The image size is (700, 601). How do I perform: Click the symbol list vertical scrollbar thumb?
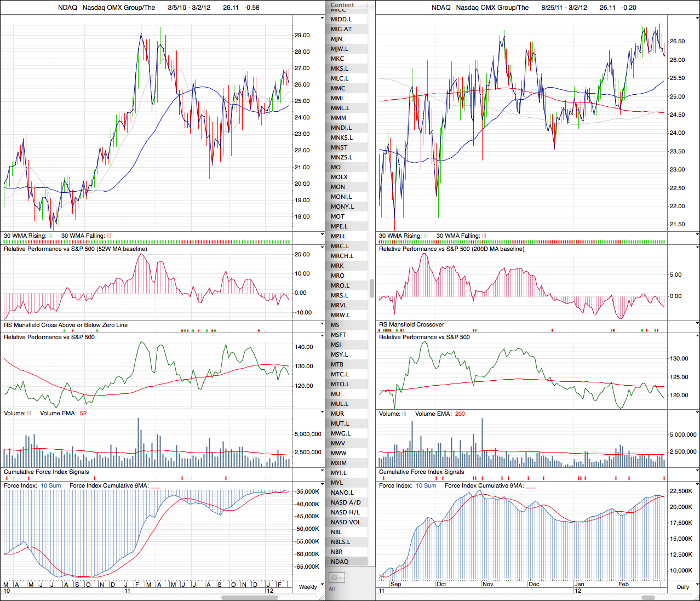(x=372, y=288)
